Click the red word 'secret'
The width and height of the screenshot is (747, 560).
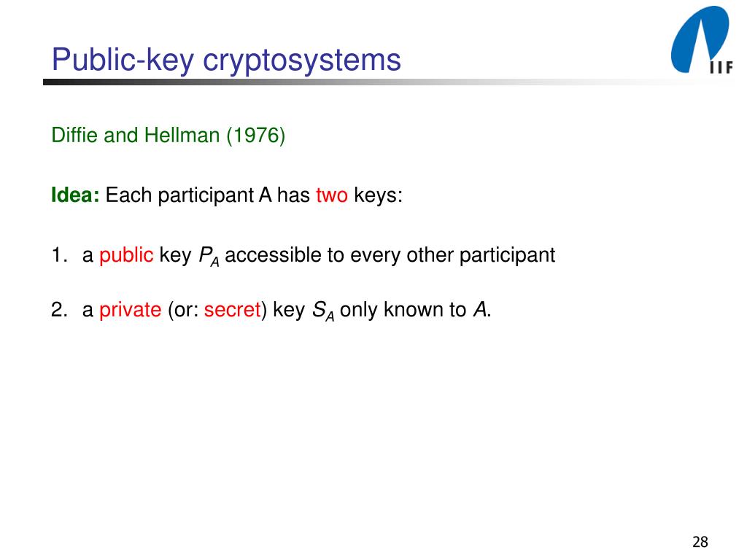coord(232,310)
